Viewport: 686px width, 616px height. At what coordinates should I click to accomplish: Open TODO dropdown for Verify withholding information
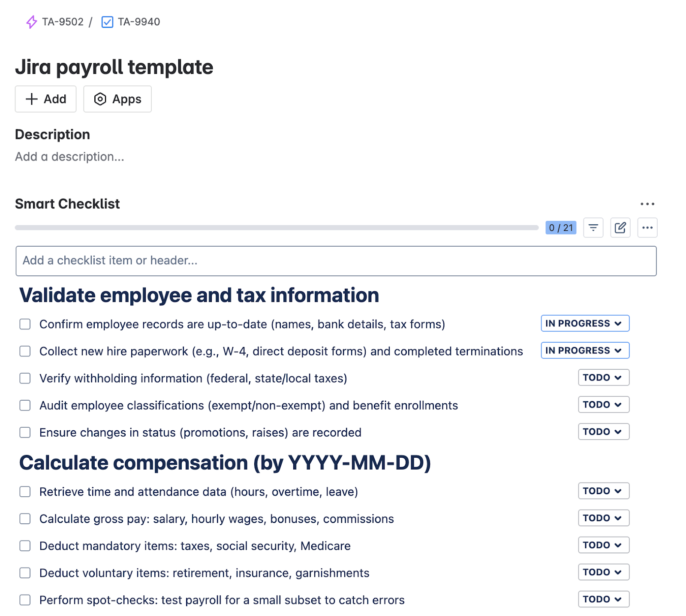(604, 377)
